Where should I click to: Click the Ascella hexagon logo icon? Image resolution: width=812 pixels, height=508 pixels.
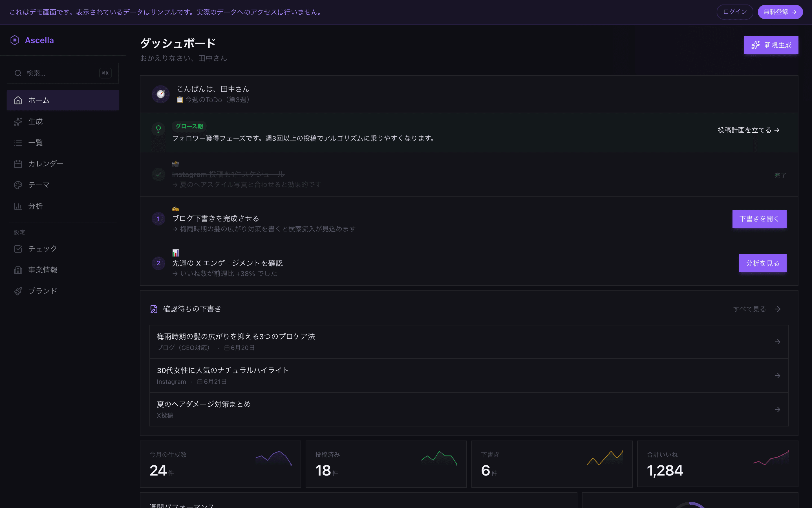point(14,40)
